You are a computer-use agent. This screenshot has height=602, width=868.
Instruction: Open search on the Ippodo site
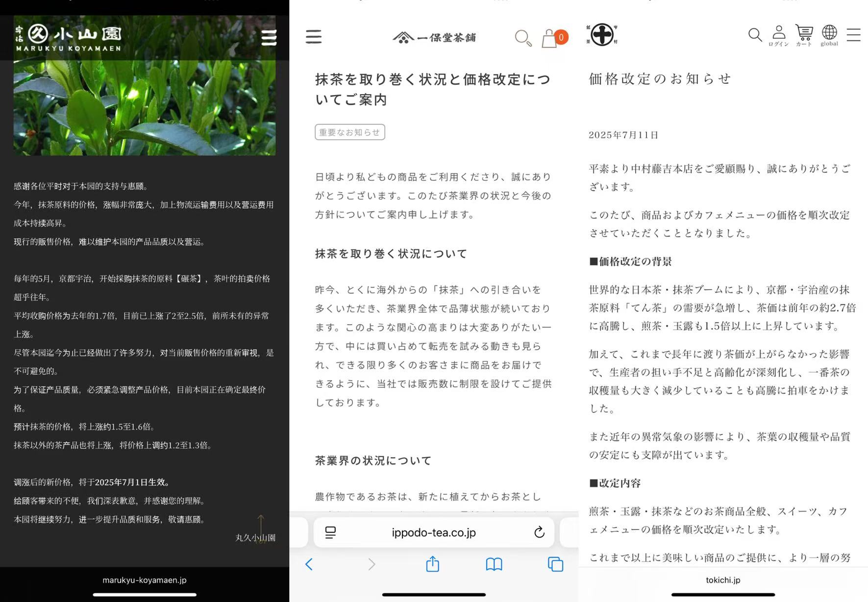[523, 38]
